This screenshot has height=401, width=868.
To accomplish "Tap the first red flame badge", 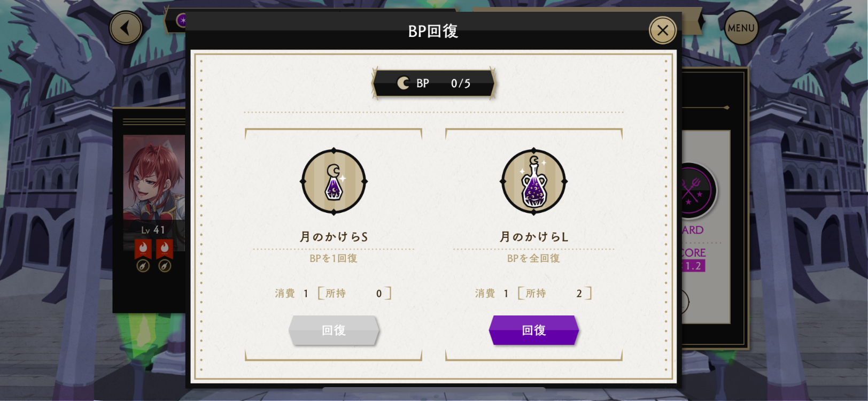I will coord(143,249).
